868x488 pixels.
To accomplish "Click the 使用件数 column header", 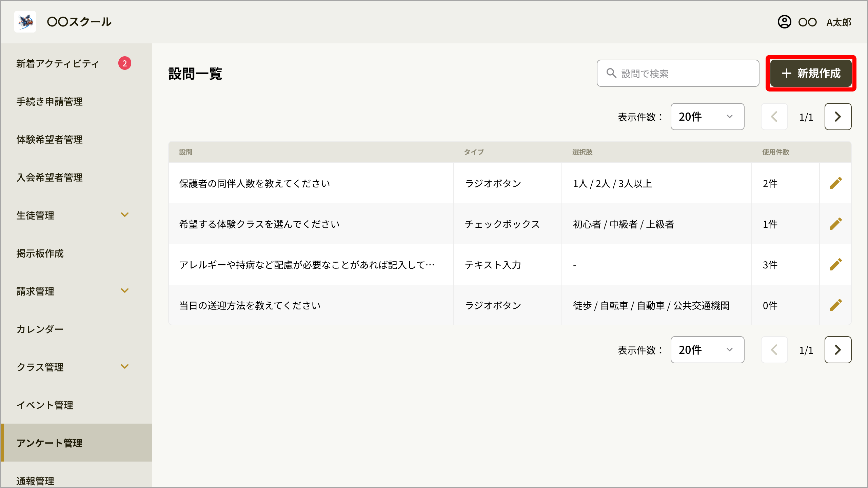I will [776, 152].
